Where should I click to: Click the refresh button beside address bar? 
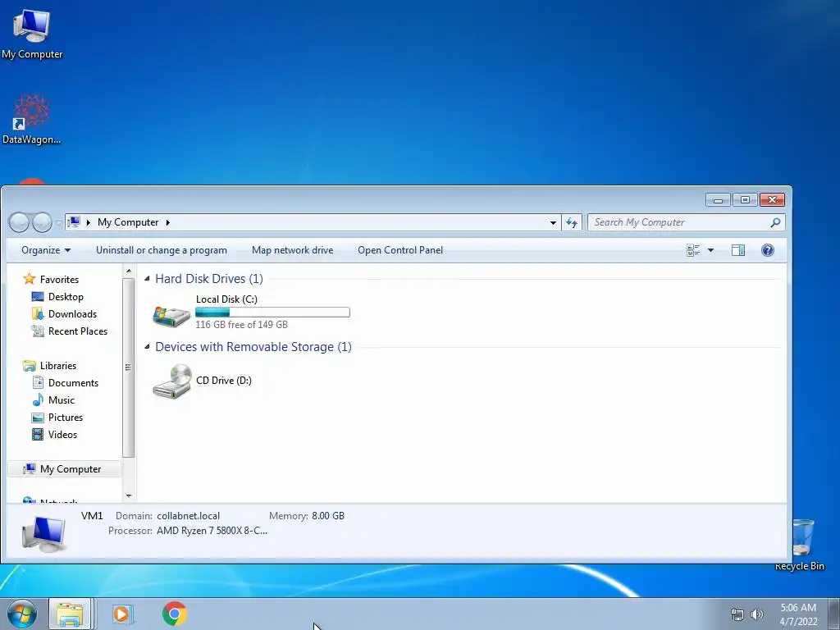coord(572,222)
